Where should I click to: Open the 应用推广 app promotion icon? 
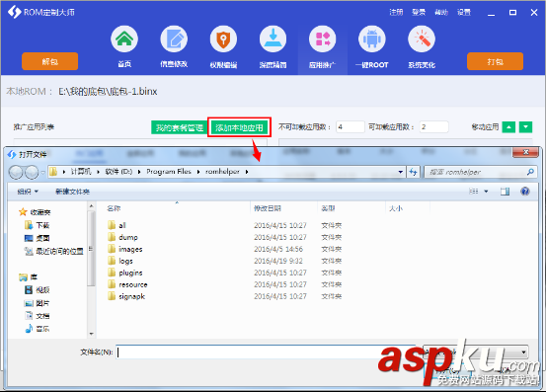[323, 39]
